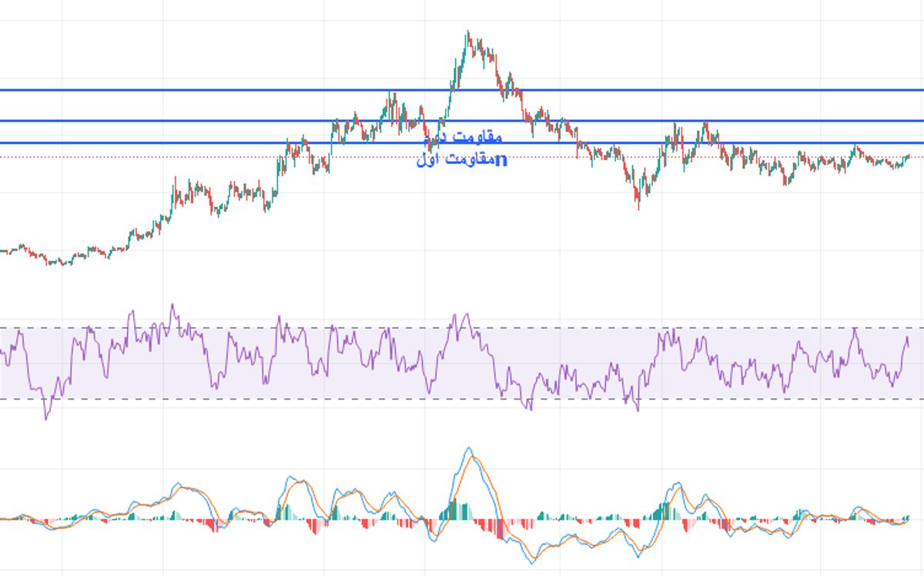Click the small blue 'n' mark beside resistance label

tap(501, 160)
